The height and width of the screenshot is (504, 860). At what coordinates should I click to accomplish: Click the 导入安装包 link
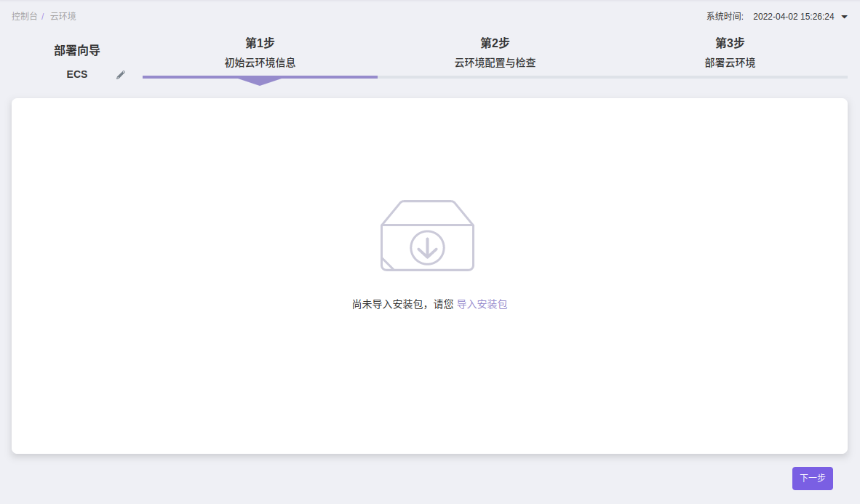click(482, 305)
